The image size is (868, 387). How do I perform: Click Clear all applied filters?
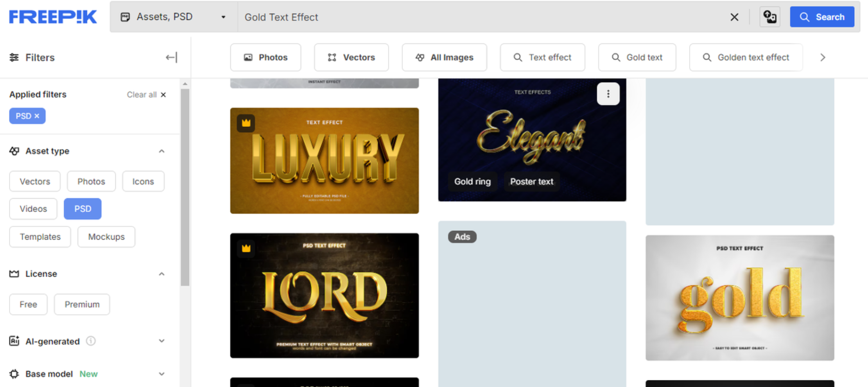click(146, 94)
